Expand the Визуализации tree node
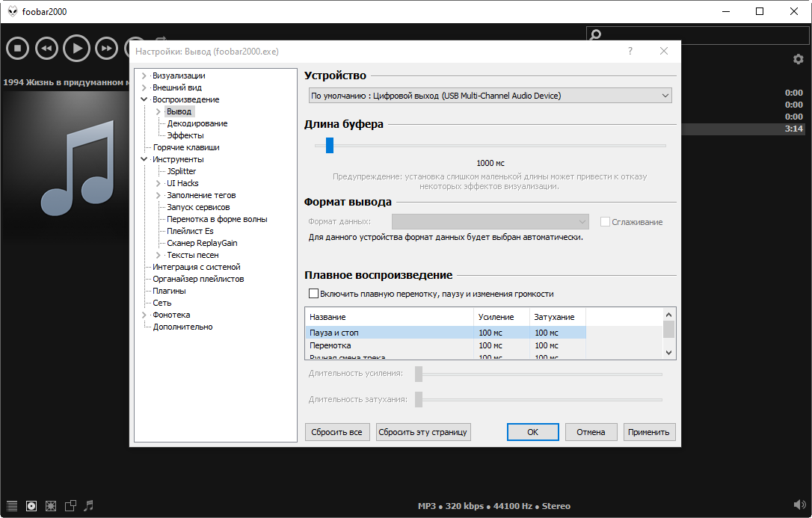Screen dimensions: 812x518 click(144, 75)
